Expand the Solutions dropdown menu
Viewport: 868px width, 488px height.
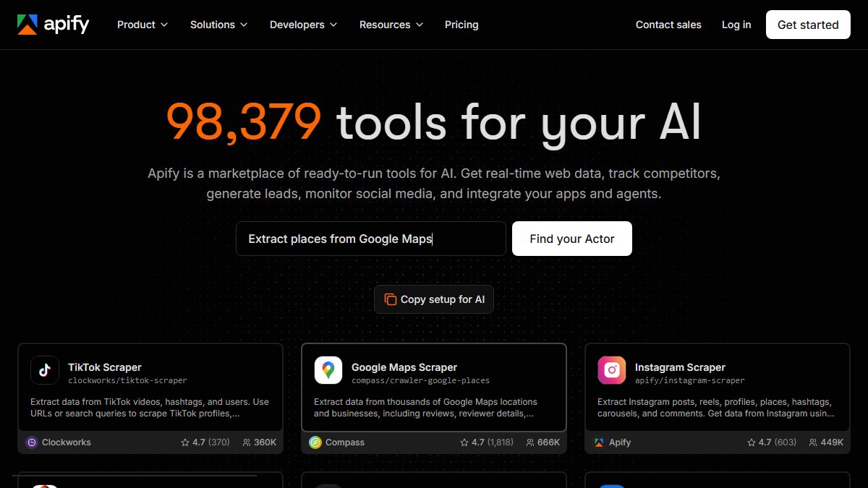(x=219, y=25)
